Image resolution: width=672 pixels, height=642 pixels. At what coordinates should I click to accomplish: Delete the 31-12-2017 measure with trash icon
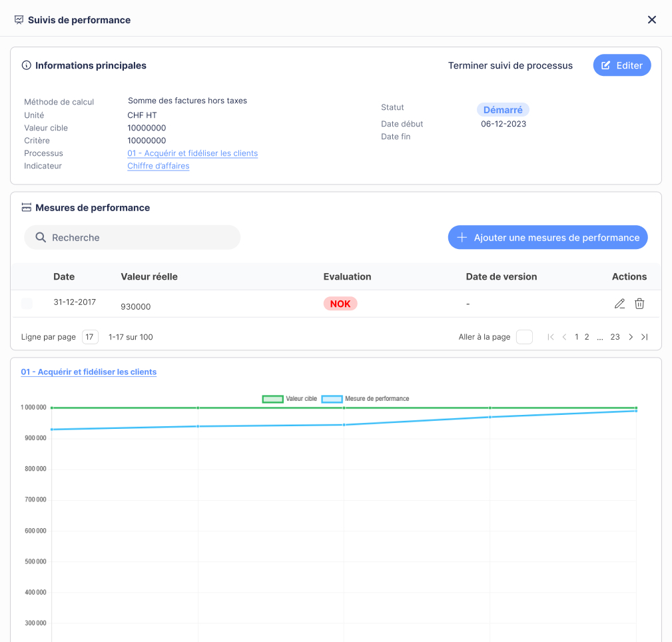click(x=639, y=304)
